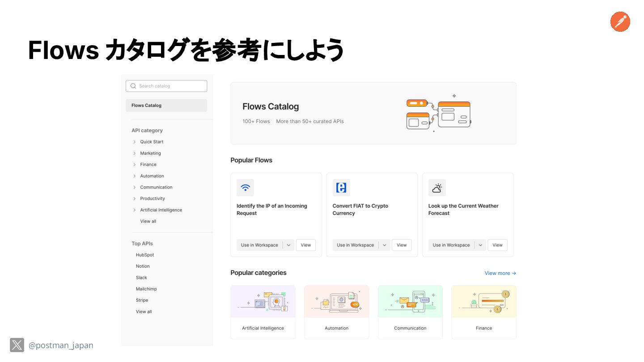The height and width of the screenshot is (362, 644).
Task: Click the title Identify the IP of an Incoming Request
Action: [x=272, y=210]
